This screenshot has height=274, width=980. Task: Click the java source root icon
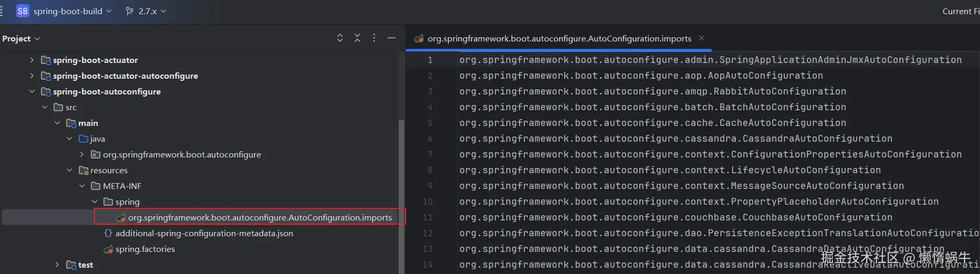click(84, 139)
